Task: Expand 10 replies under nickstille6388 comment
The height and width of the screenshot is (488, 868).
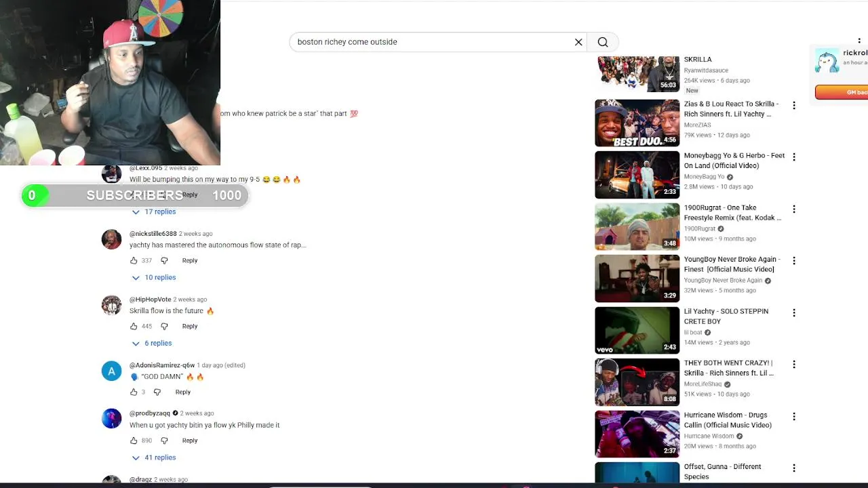Action: pos(154,277)
